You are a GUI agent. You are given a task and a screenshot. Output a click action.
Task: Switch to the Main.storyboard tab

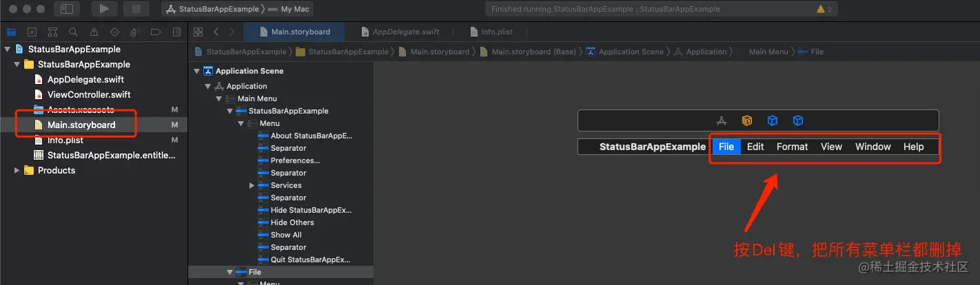(x=295, y=32)
